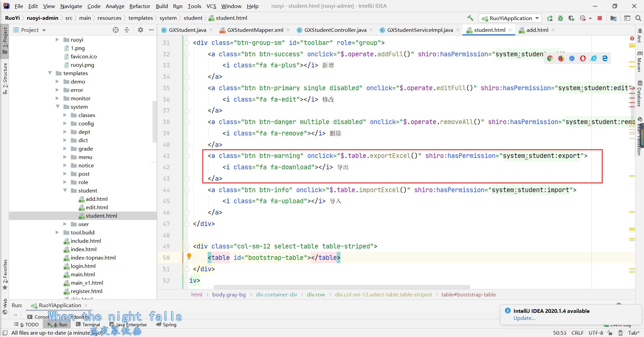644x337 pixels.
Task: Open in Safari browser icon
Action: [572, 58]
